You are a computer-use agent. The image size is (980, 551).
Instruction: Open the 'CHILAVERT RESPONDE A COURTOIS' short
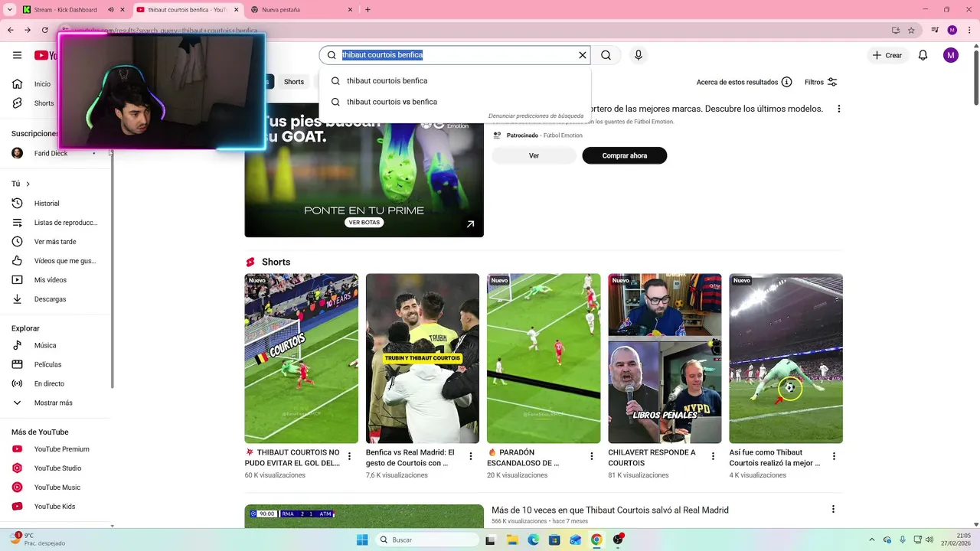pyautogui.click(x=665, y=358)
